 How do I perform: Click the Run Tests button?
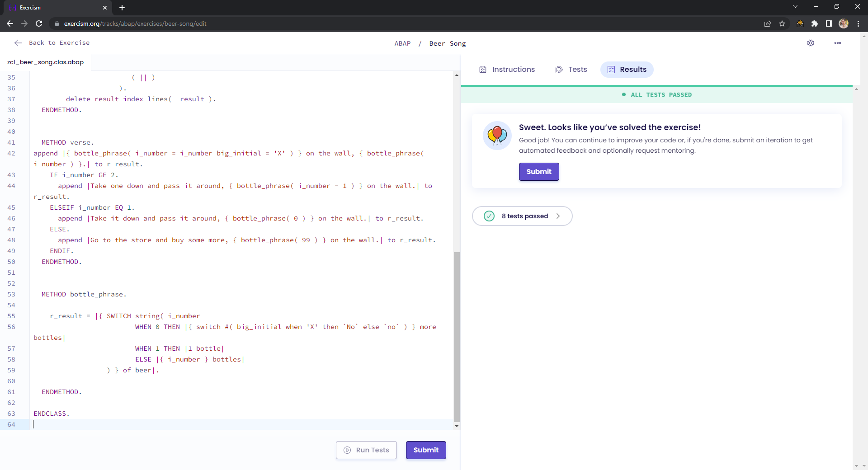[x=366, y=450]
